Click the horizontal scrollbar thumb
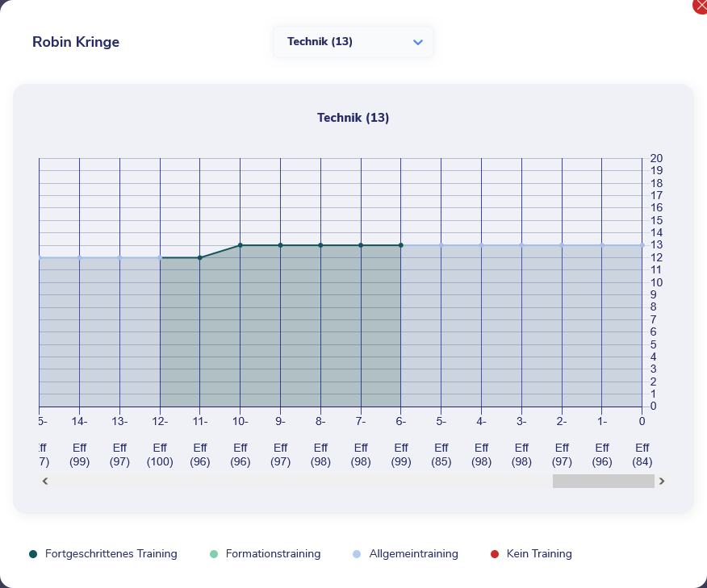Viewport: 707px width, 588px height. [603, 482]
